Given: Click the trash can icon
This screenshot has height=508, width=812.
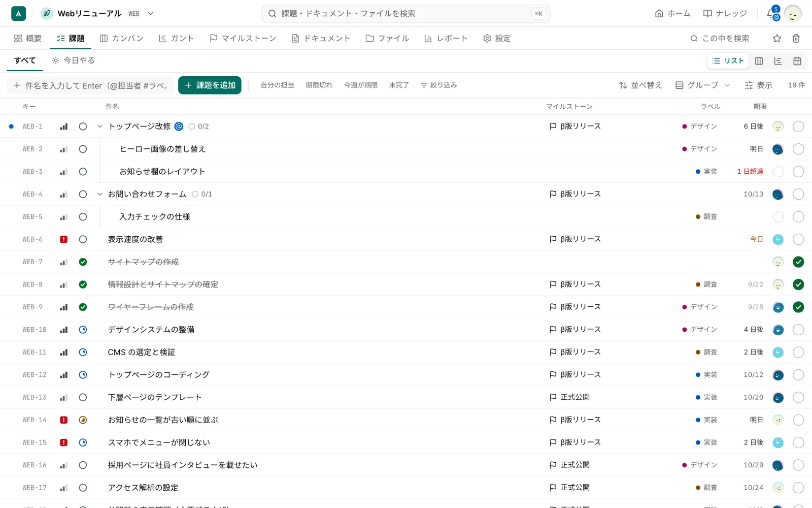Looking at the screenshot, I should click(796, 38).
